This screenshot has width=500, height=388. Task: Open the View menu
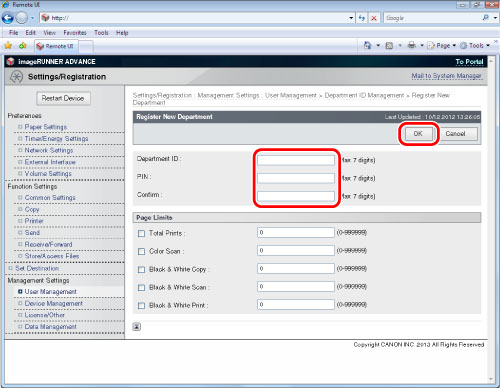[50, 33]
